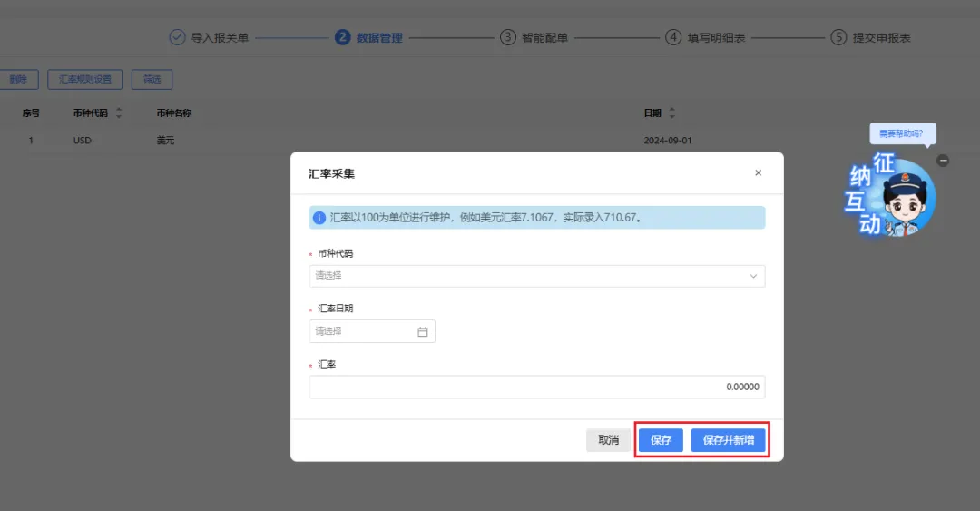The height and width of the screenshot is (511, 980).
Task: Click the 保存 button
Action: click(x=661, y=439)
